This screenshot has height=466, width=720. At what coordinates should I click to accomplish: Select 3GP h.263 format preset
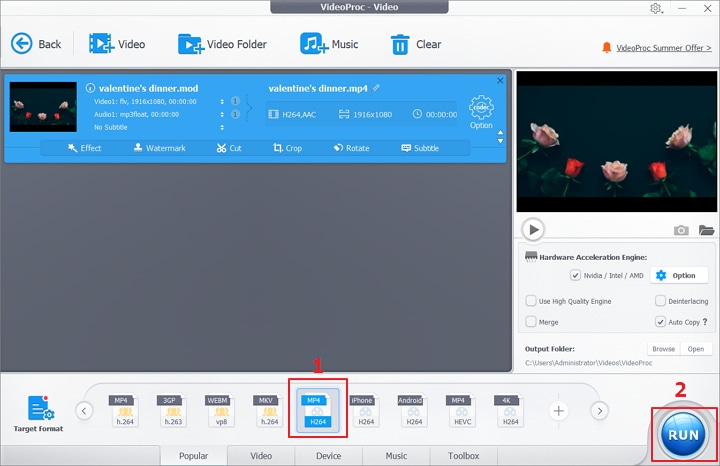click(x=173, y=410)
